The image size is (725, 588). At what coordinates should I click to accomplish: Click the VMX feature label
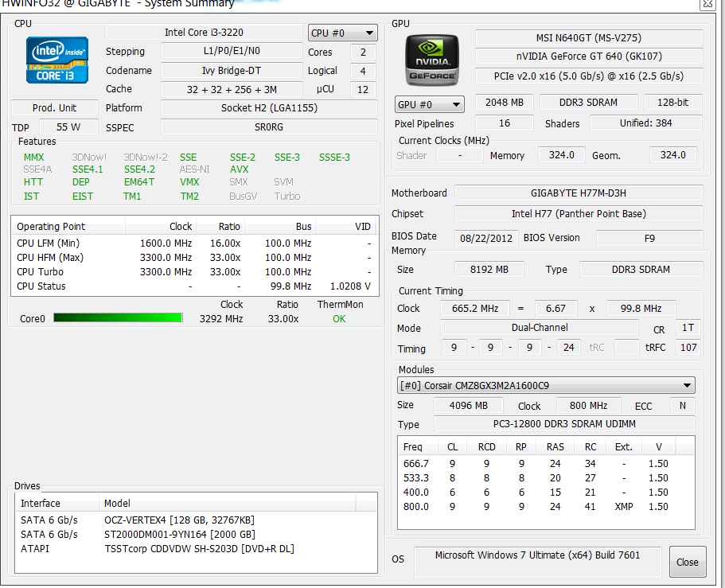tap(189, 182)
